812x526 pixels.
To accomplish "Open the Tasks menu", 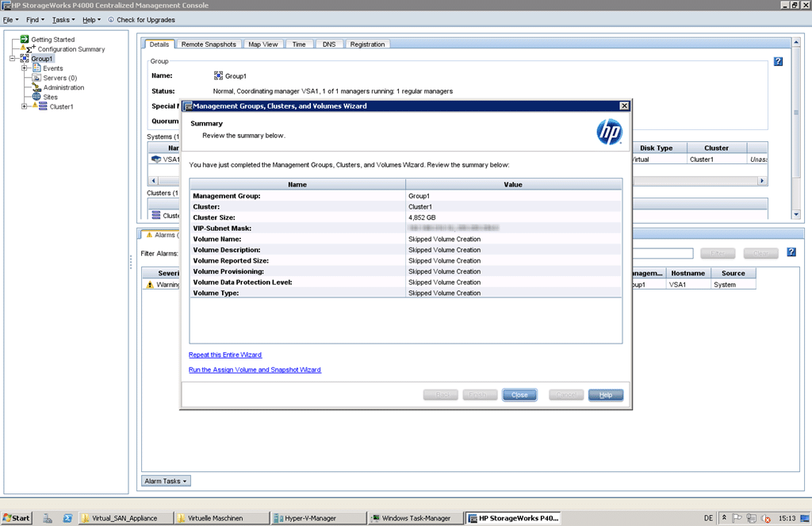I will 63,20.
